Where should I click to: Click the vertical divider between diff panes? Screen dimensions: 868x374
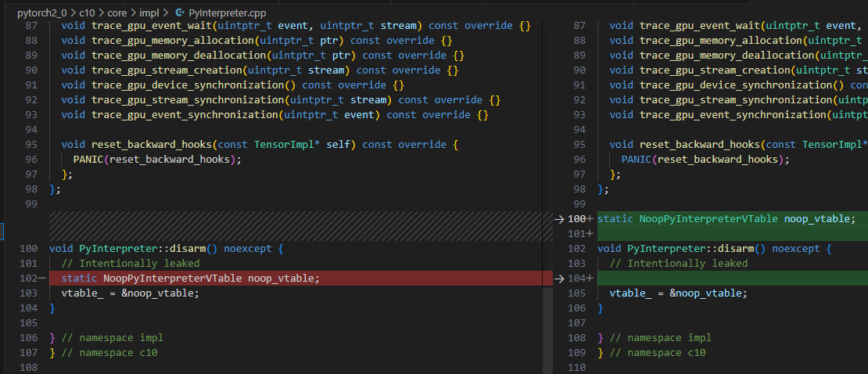552,188
